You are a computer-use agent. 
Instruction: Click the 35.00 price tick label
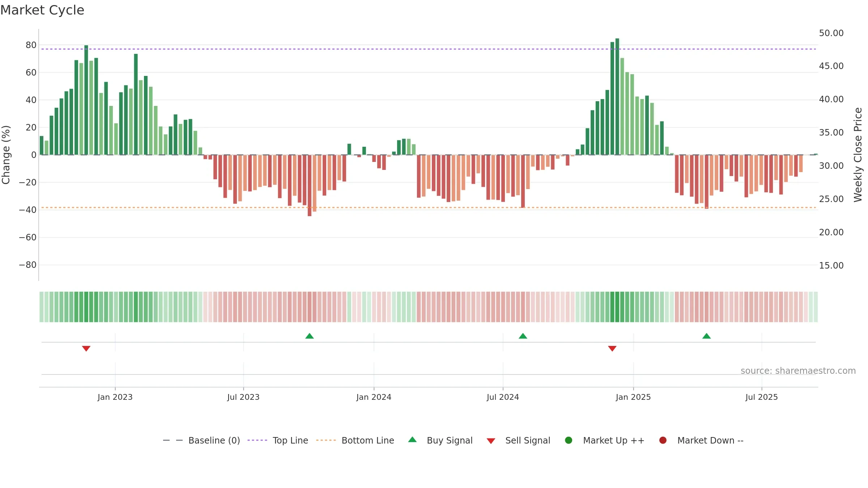831,133
